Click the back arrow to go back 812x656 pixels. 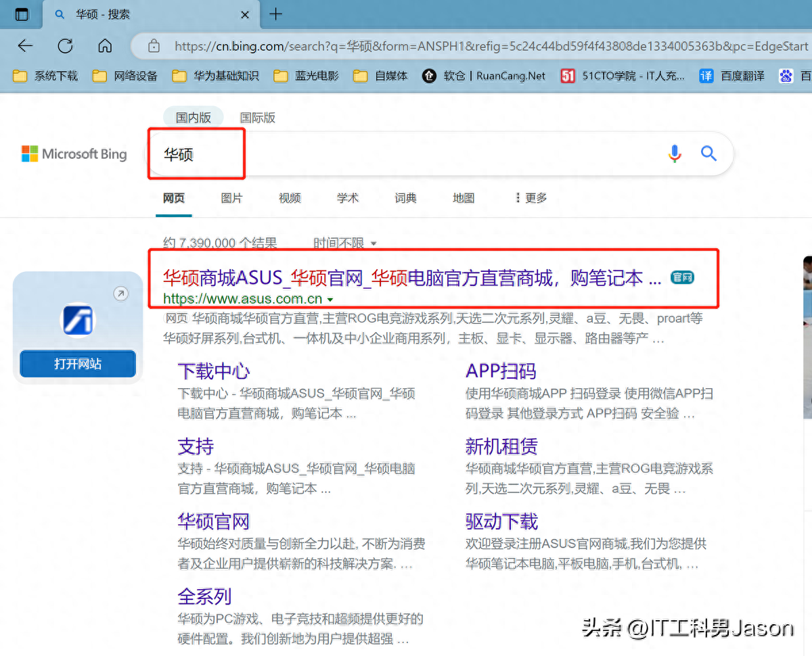point(25,46)
